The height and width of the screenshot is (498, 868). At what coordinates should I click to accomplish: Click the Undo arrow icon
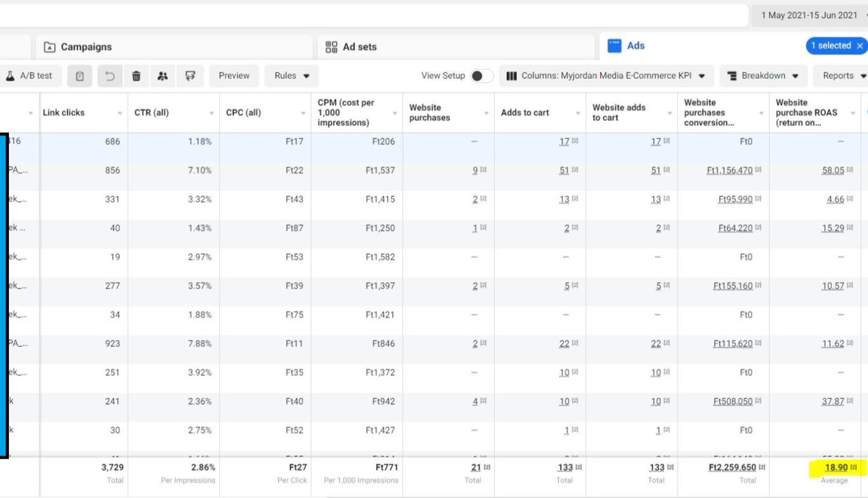(109, 76)
